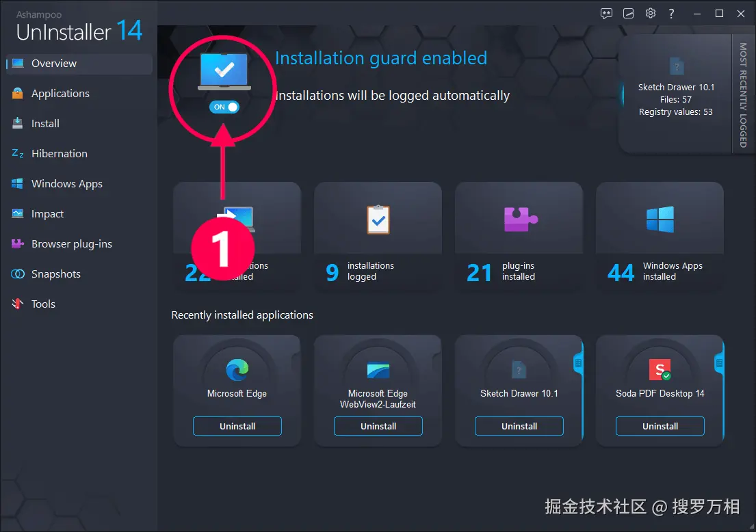Screen dimensions: 756x532
Task: Click the skin/appearance icon in title bar
Action: coord(628,14)
